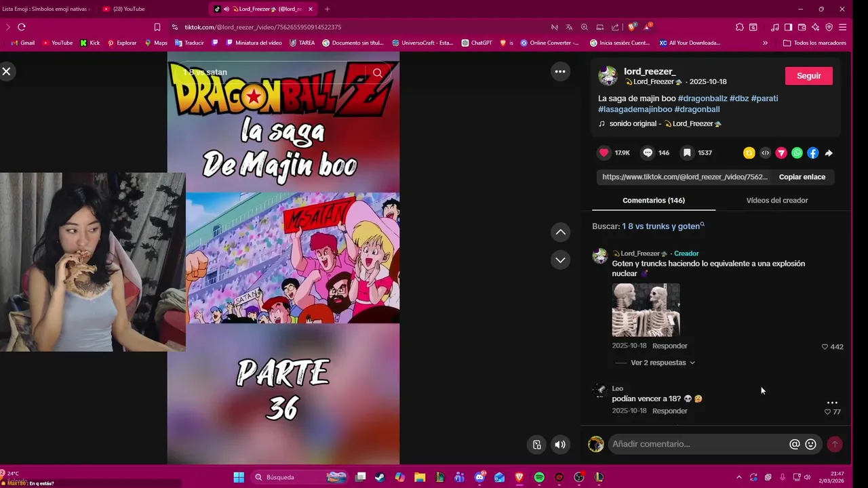868x488 pixels.
Task: Click the red post comment arrow button
Action: coord(835,444)
